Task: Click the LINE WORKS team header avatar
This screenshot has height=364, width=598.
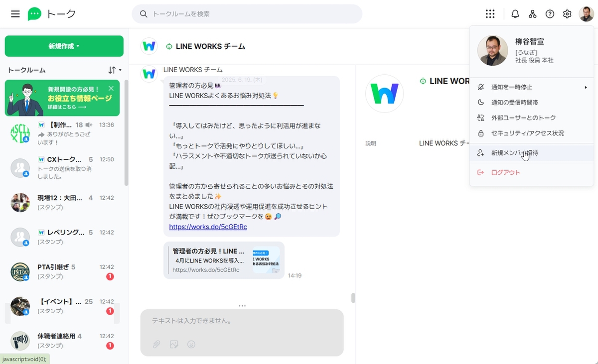Action: [149, 46]
